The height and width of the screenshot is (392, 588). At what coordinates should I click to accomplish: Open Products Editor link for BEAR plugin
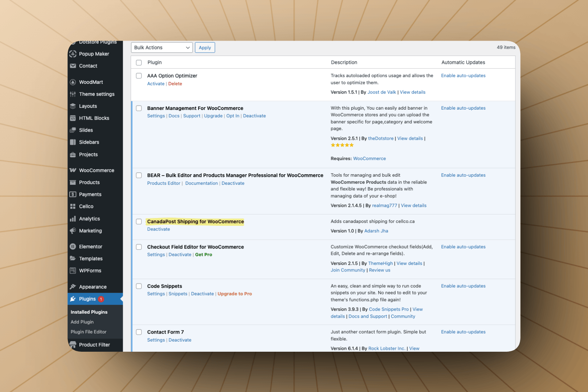click(164, 183)
